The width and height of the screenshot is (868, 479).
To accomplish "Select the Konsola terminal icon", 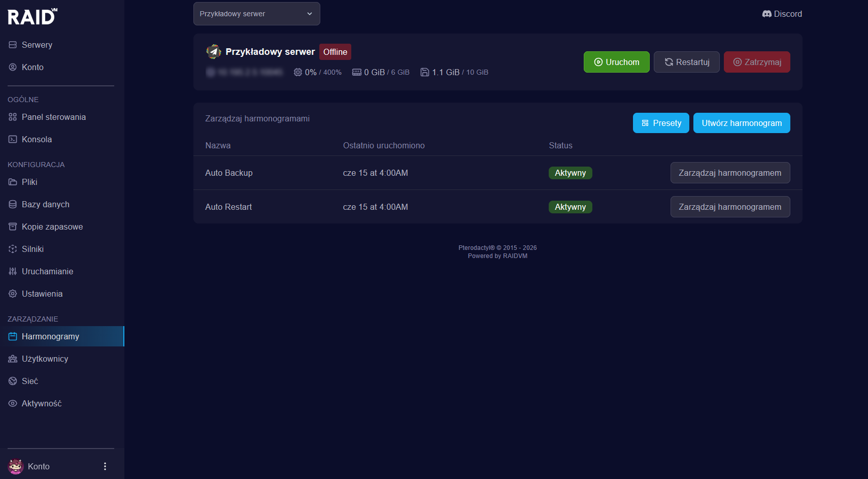I will 13,139.
